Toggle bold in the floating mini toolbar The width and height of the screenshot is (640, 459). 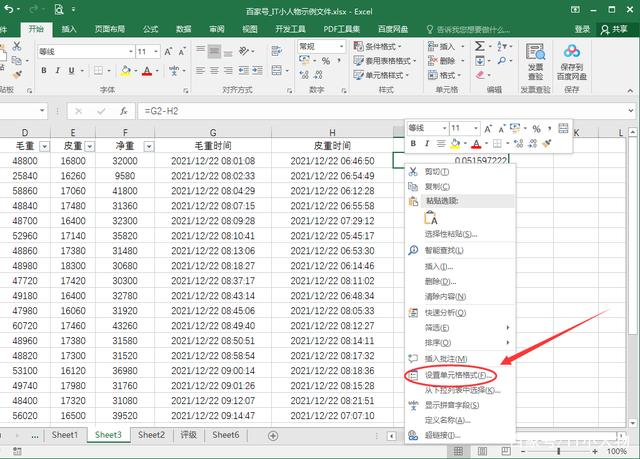click(414, 145)
